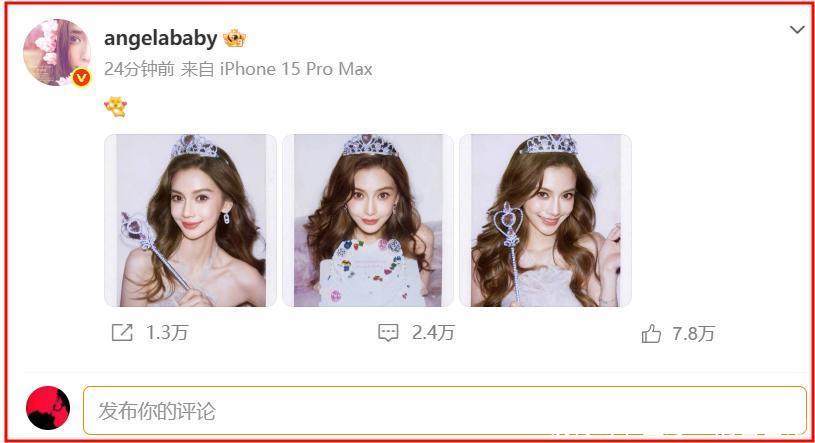The width and height of the screenshot is (815, 443).
Task: Click the 1.3万 repost count
Action: pyautogui.click(x=167, y=333)
